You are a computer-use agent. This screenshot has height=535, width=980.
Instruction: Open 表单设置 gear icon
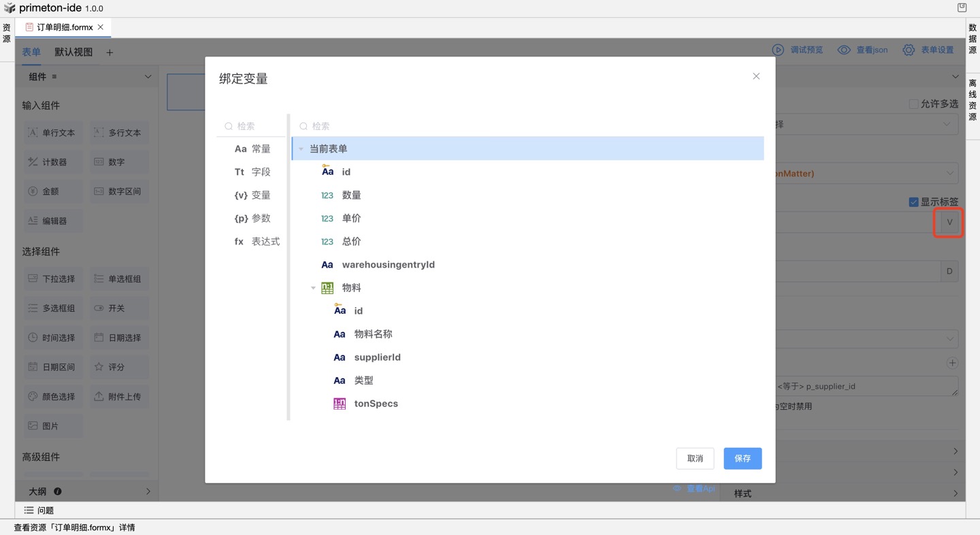pos(909,50)
